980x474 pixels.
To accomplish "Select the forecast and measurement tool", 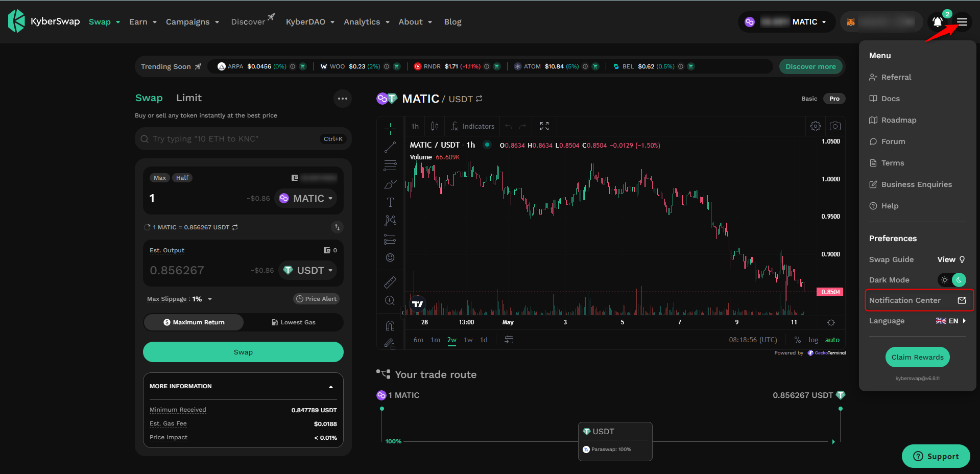I will (x=390, y=239).
